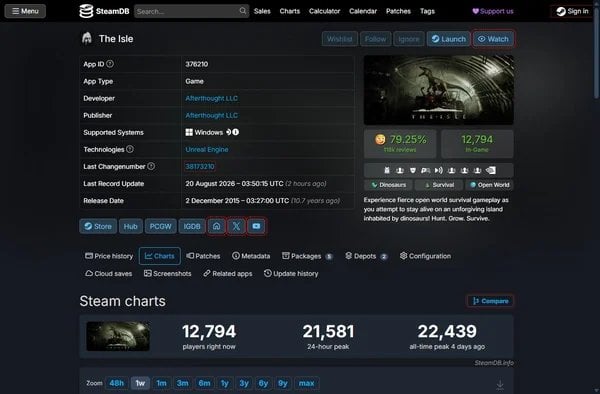
Task: Select the Charts tab
Action: click(x=160, y=256)
